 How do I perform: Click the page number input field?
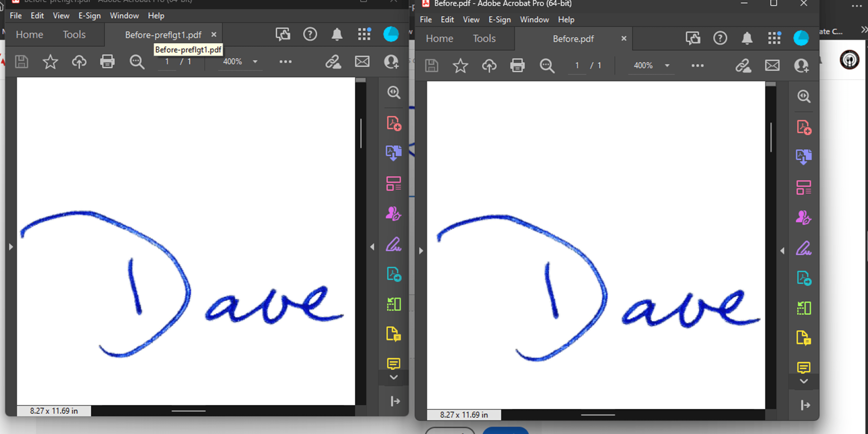point(577,65)
